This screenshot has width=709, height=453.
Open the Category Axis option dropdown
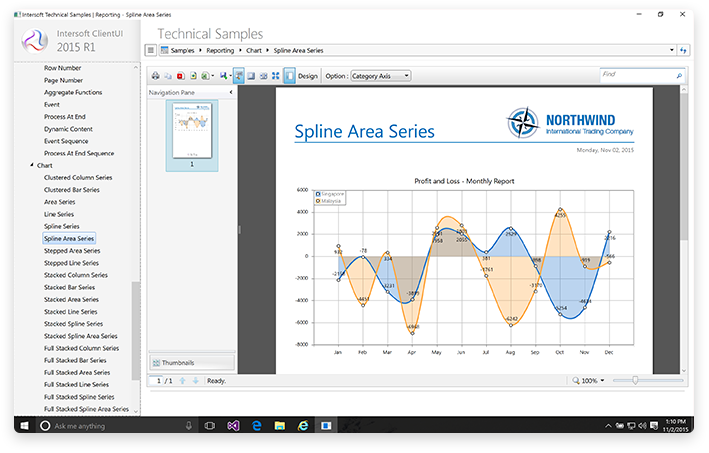coord(380,76)
